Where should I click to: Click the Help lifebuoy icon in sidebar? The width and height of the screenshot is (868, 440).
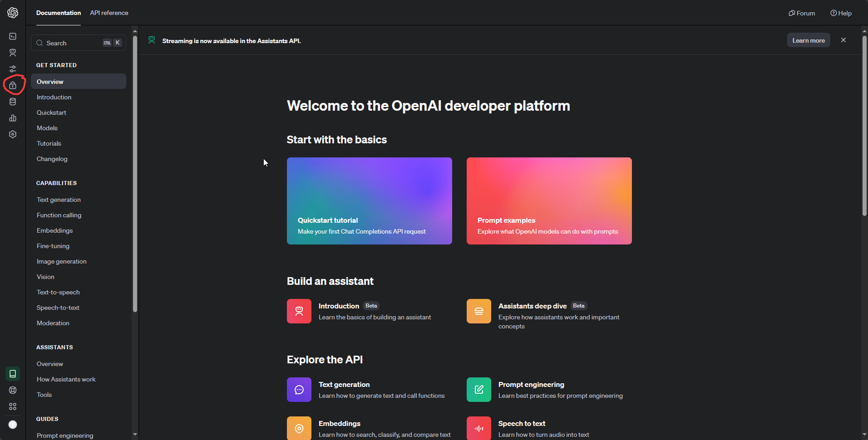click(x=13, y=390)
